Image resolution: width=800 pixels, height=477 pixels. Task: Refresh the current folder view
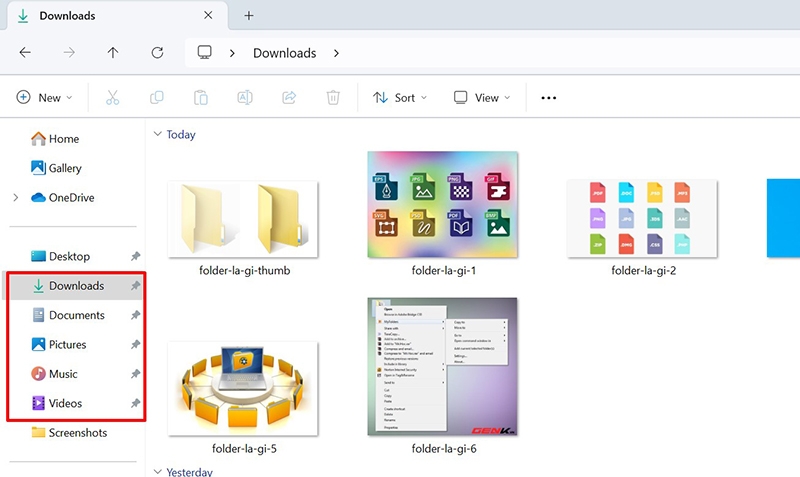(157, 53)
